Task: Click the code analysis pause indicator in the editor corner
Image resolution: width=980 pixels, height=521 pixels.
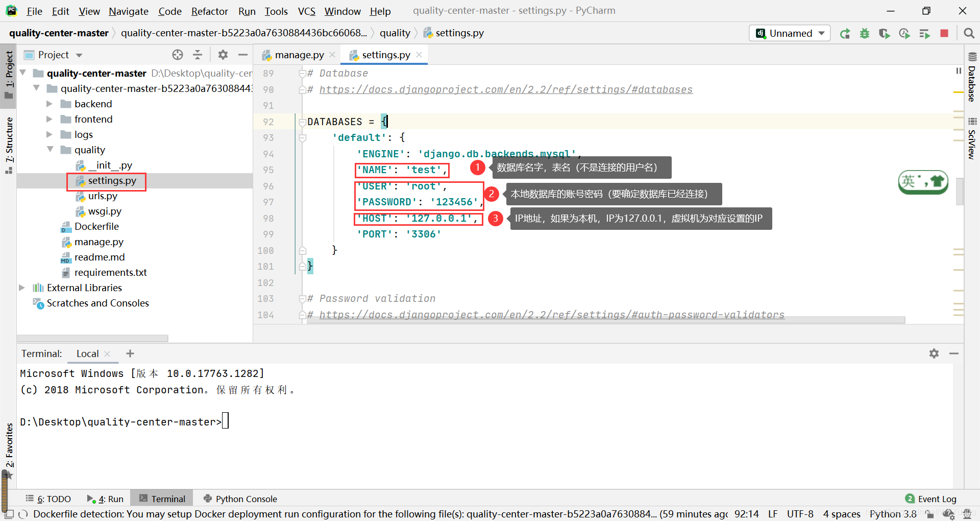Action: [x=958, y=71]
